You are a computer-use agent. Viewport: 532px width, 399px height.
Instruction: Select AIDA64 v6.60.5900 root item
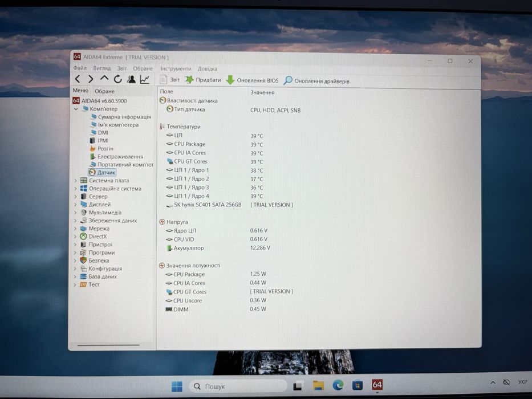click(x=100, y=101)
